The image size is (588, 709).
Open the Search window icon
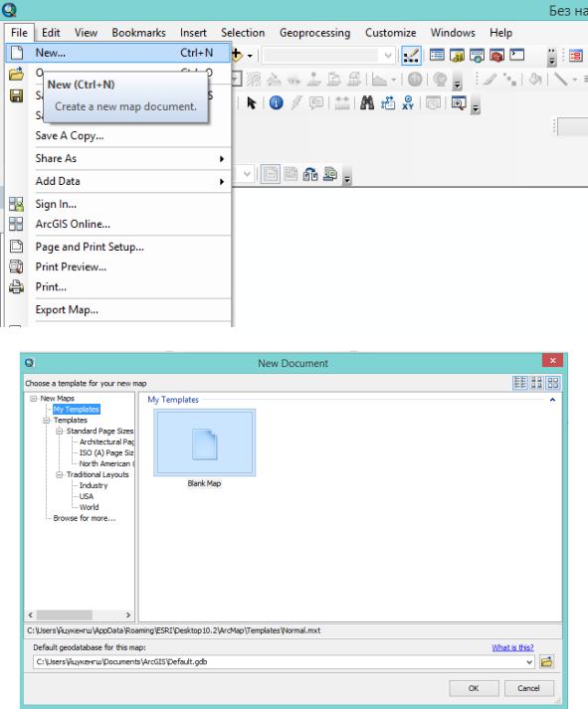[477, 55]
